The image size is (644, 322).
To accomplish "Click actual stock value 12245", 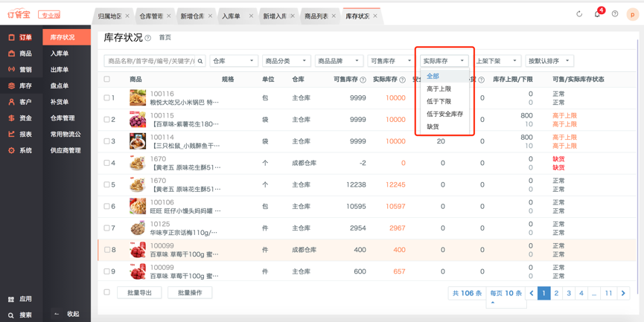I will pyautogui.click(x=395, y=184).
